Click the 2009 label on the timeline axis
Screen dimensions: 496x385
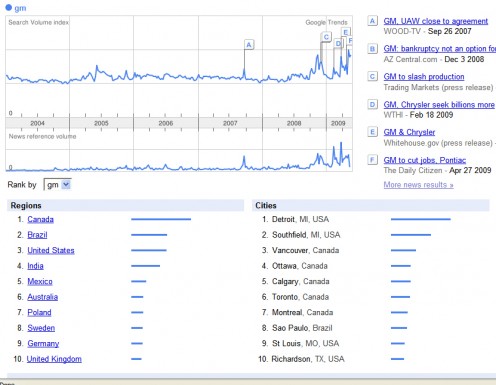click(338, 123)
